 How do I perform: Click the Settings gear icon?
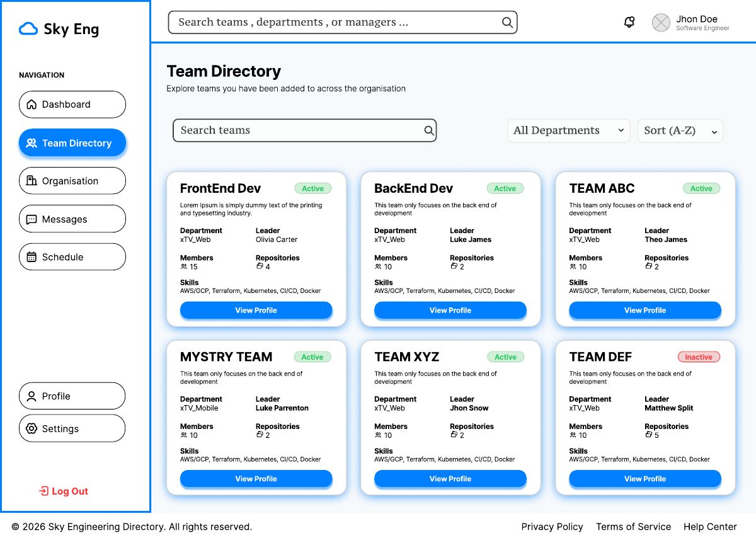coord(31,428)
